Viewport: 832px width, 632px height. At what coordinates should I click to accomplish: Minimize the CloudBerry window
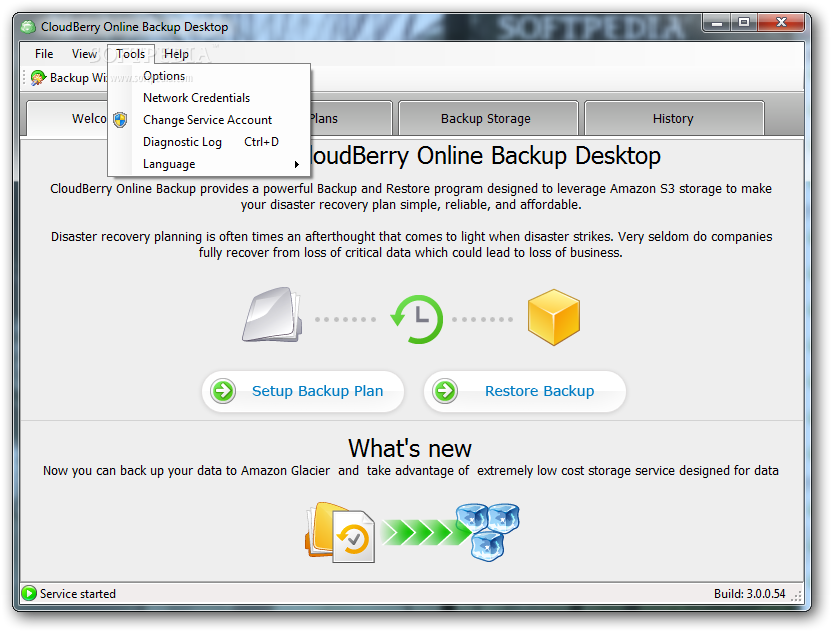coord(717,23)
